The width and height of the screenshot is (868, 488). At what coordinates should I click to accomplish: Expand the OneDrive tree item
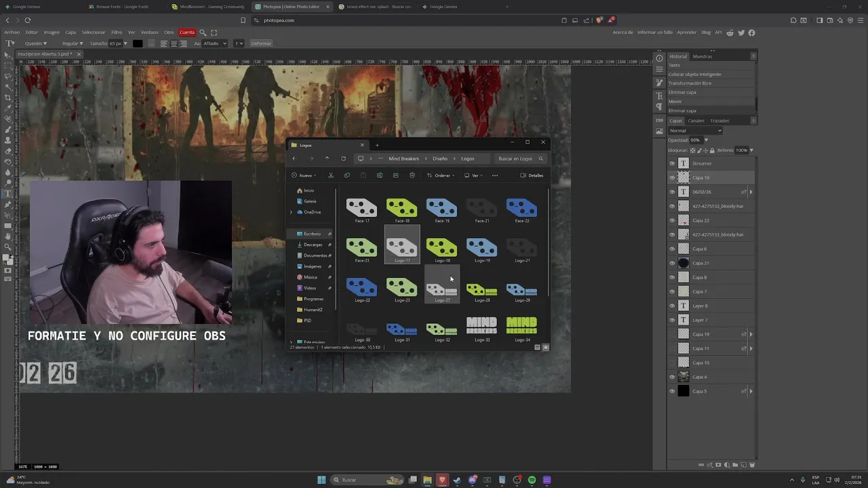pos(291,212)
